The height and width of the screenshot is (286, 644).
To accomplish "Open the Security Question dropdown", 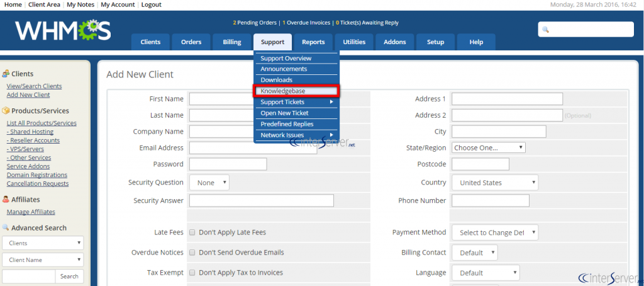I will 209,183.
